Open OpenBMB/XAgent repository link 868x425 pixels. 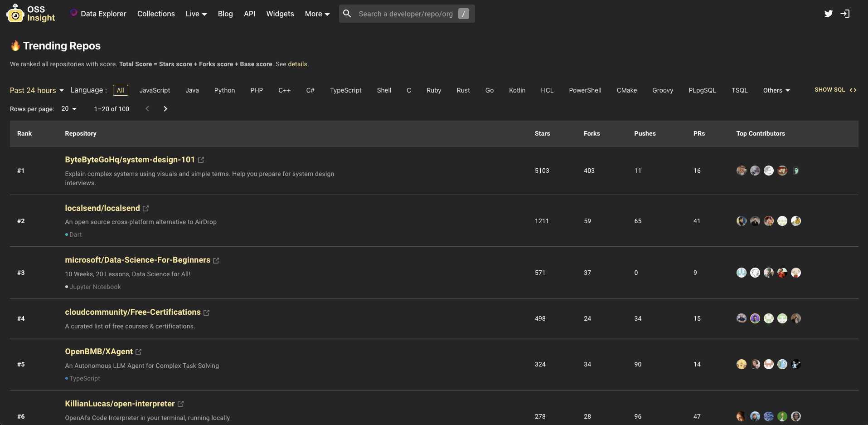pos(99,352)
